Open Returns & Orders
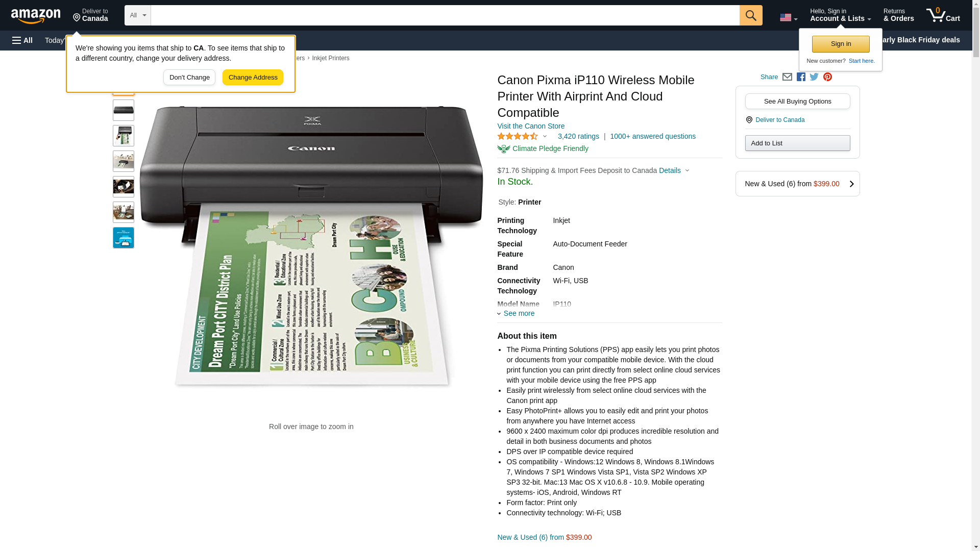980x551 pixels. pos(898,15)
